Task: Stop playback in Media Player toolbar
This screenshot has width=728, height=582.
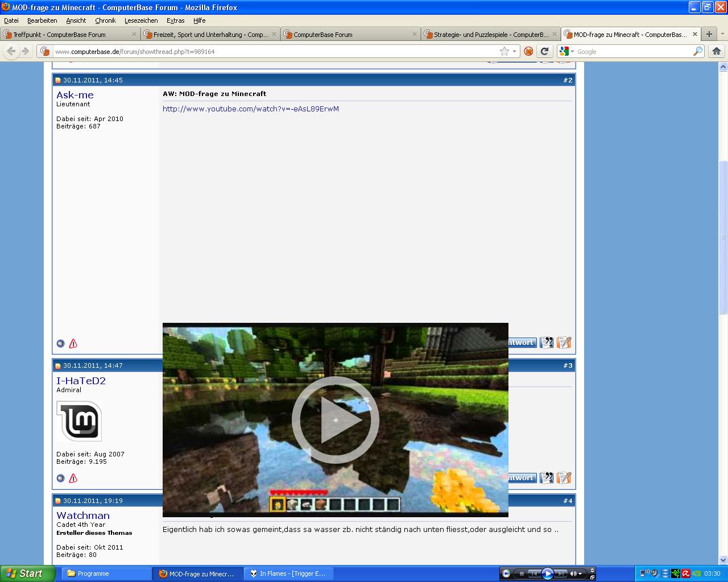Action: [521, 573]
